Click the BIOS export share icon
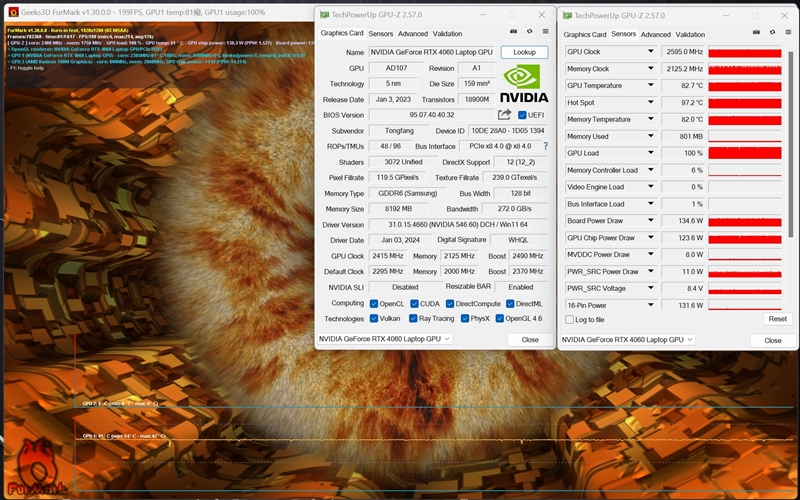Image resolution: width=800 pixels, height=500 pixels. [x=505, y=115]
